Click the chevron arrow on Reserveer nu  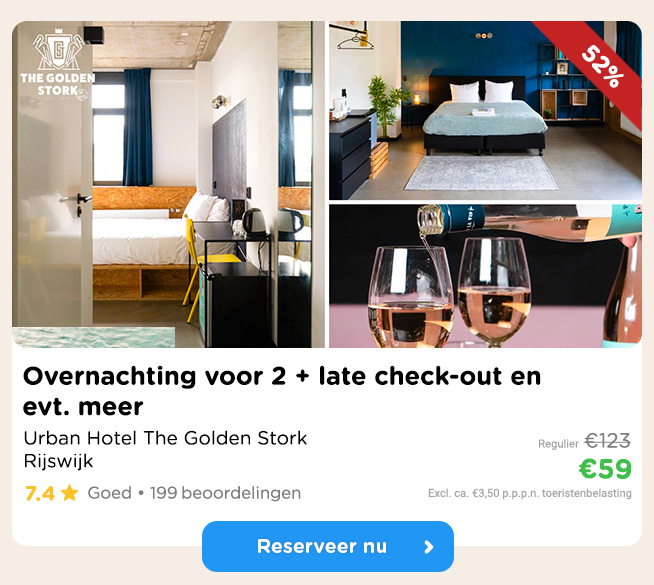pos(429,547)
